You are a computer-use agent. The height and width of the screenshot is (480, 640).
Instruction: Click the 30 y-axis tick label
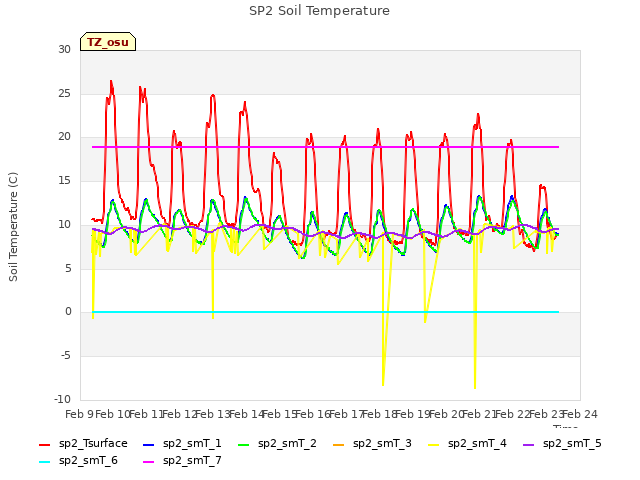64,49
